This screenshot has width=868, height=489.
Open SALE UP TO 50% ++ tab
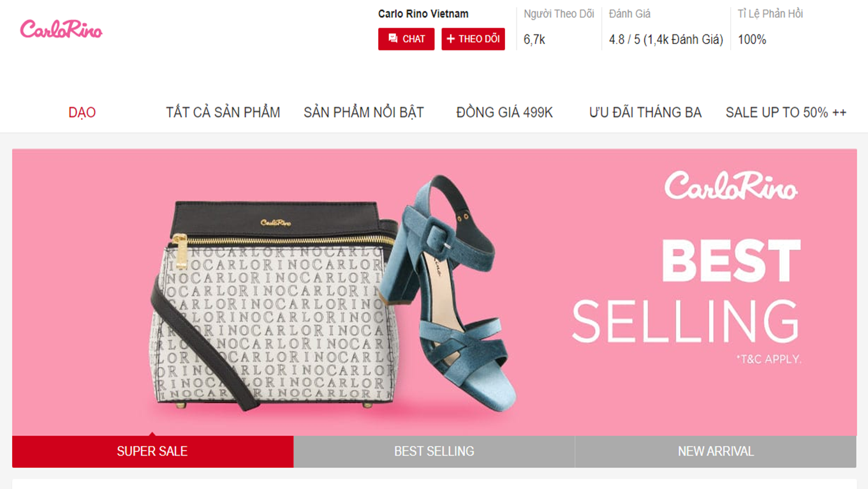(x=786, y=112)
